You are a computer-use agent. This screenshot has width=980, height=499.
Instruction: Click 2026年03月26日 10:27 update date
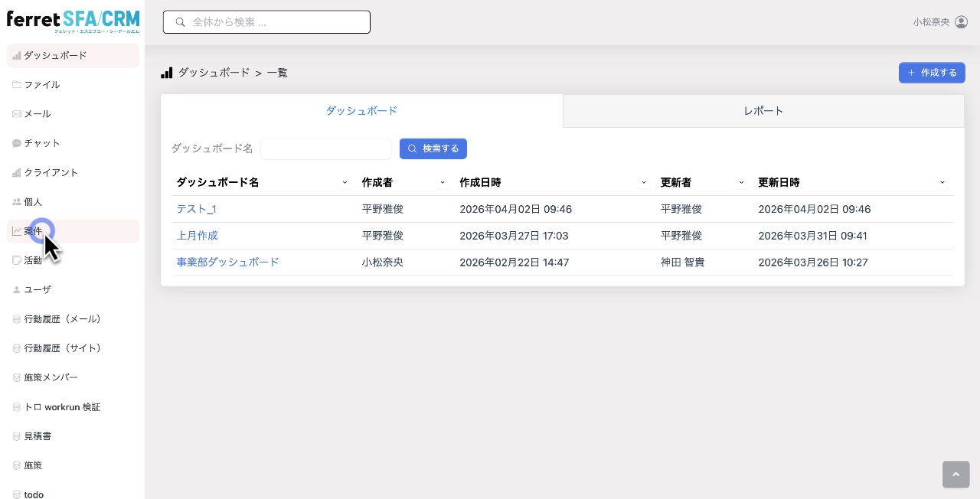(x=813, y=262)
